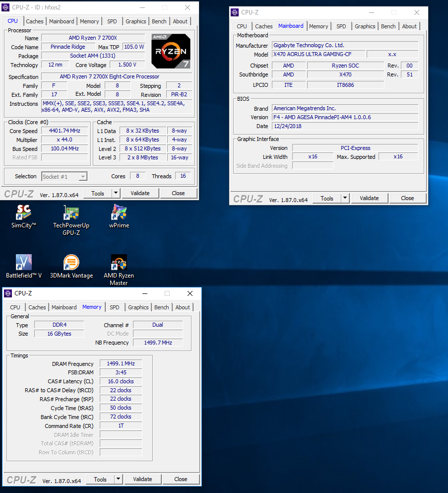Select Graphics tab in Memory window
This screenshot has width=448, height=493.
(138, 307)
